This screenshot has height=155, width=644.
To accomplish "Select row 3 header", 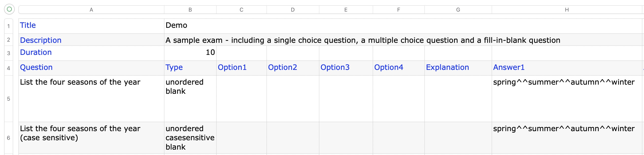I will click(x=9, y=53).
